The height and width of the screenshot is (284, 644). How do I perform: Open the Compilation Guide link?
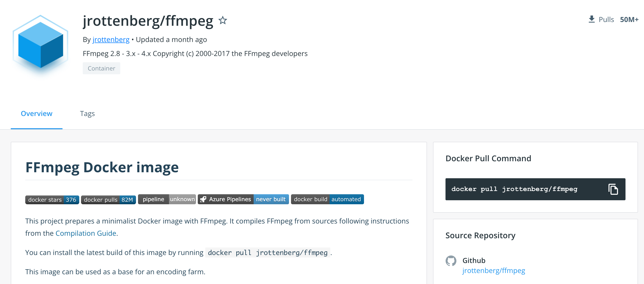86,233
